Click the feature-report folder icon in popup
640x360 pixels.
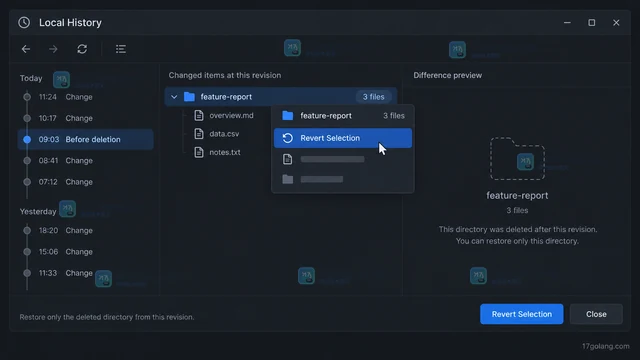point(288,116)
